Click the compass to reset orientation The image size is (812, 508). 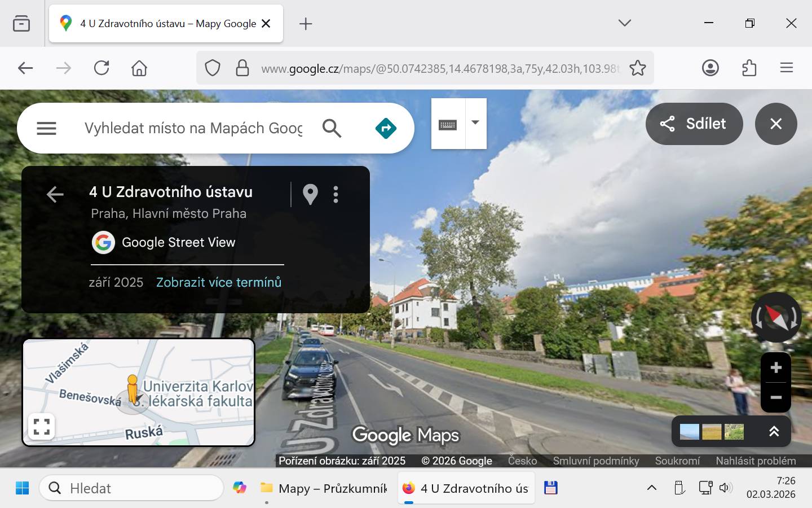[776, 318]
